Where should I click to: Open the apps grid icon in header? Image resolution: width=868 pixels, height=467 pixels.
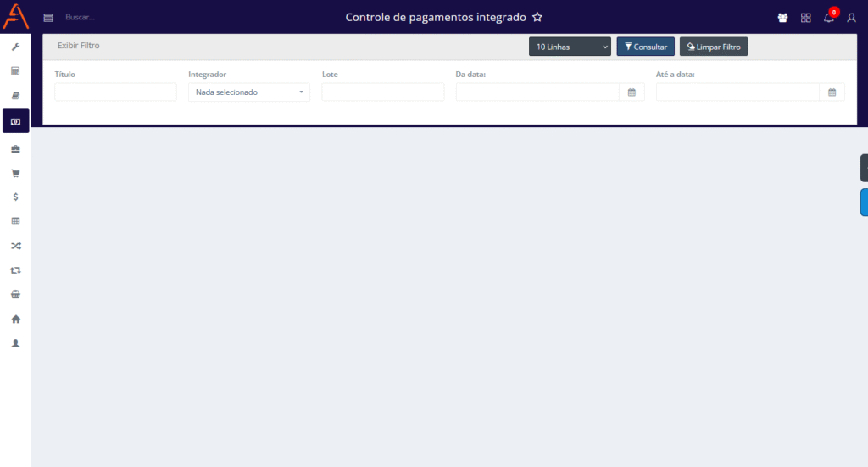(806, 18)
